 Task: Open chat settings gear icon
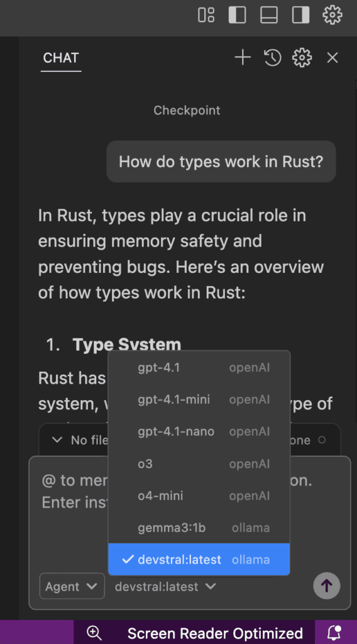(302, 57)
